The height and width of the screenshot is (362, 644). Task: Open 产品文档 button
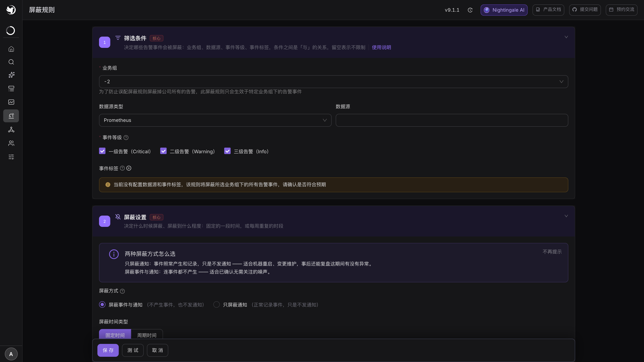click(548, 10)
